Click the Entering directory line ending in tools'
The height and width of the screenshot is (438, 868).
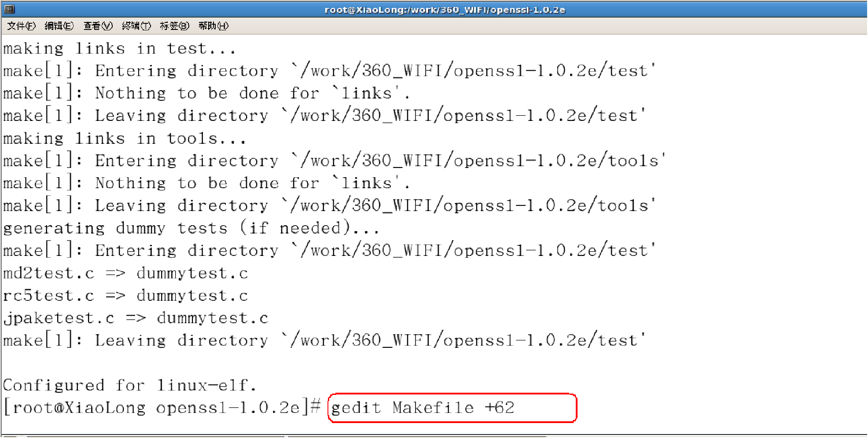(335, 161)
